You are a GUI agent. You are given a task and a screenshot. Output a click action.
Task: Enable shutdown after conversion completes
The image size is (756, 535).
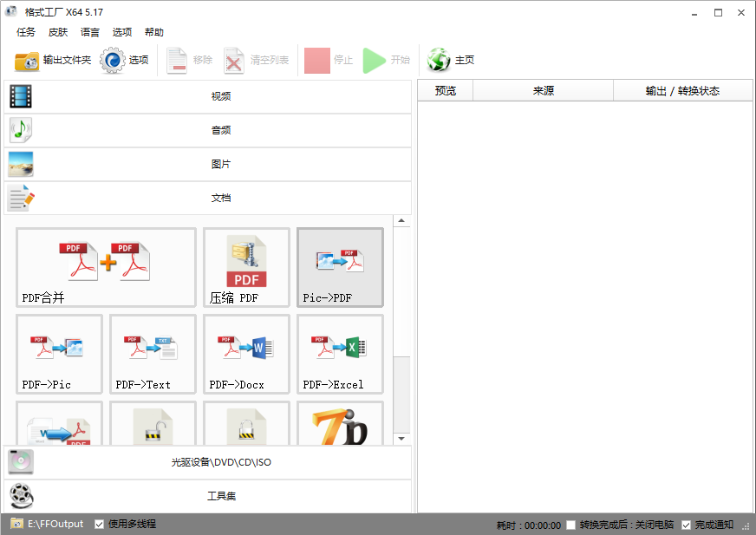pos(570,524)
